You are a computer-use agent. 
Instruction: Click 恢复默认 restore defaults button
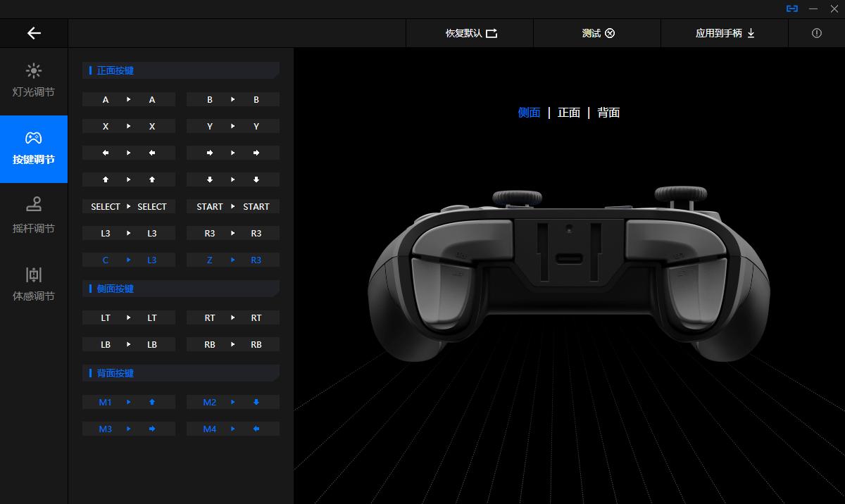point(470,33)
